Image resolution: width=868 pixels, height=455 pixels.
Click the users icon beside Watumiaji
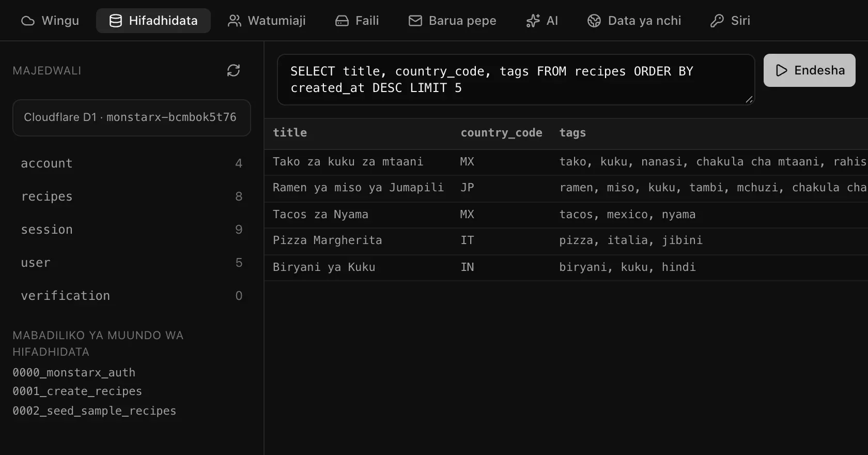point(235,21)
